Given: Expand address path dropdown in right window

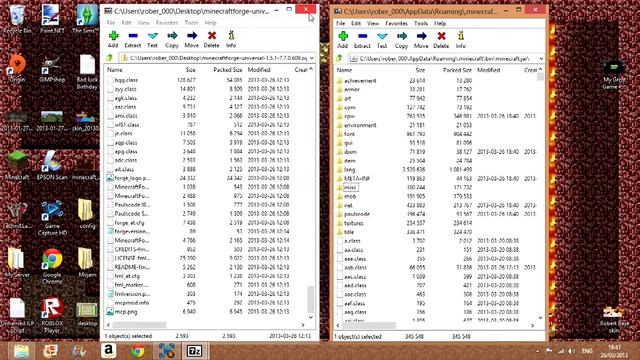Looking at the screenshot, I should (541, 59).
